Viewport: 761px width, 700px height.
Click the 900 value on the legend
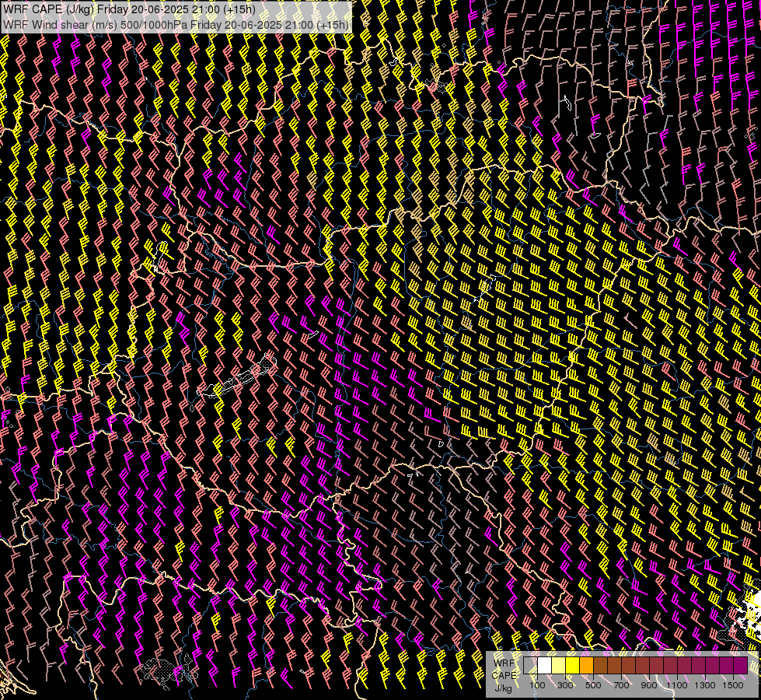click(649, 685)
